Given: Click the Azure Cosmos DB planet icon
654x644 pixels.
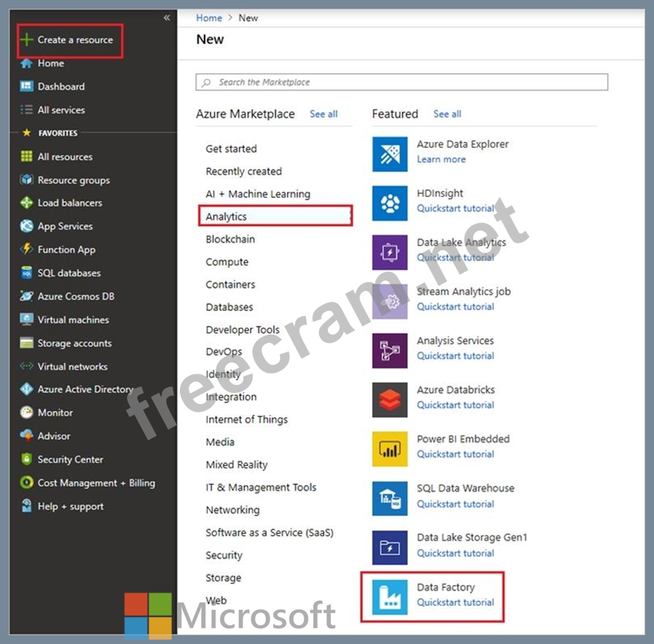Looking at the screenshot, I should 26,296.
